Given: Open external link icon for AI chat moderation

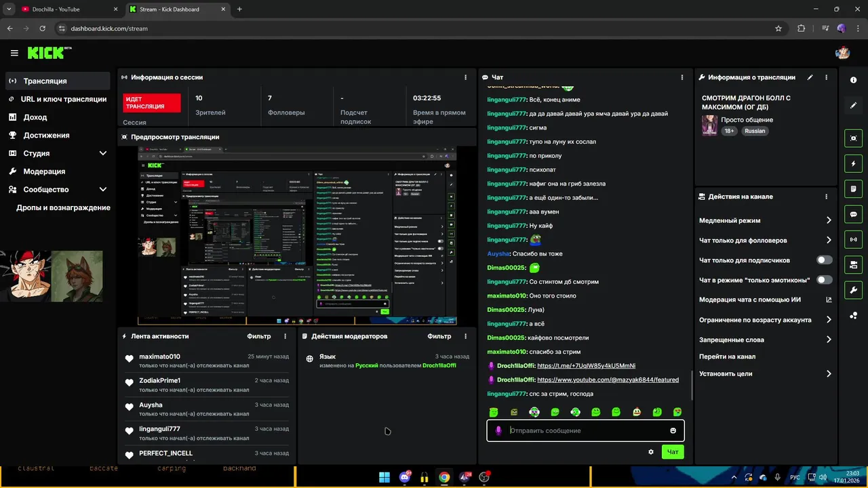Looking at the screenshot, I should pos(829,300).
